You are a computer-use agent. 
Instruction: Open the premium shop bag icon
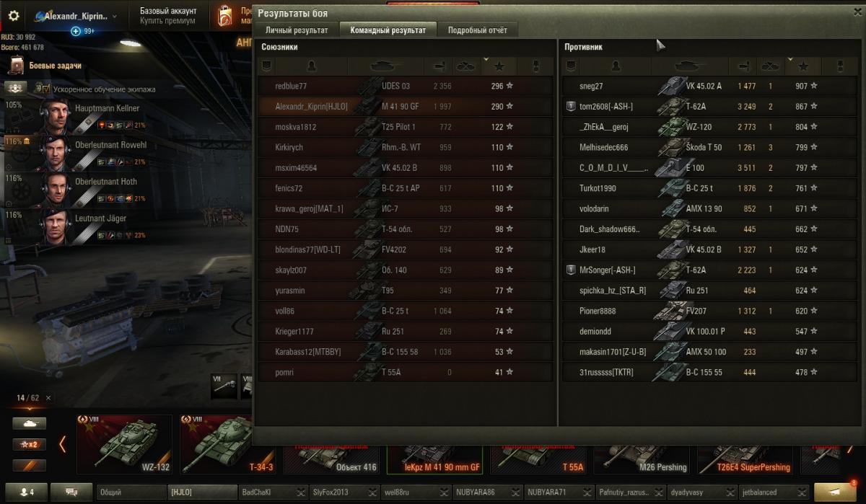pyautogui.click(x=227, y=16)
